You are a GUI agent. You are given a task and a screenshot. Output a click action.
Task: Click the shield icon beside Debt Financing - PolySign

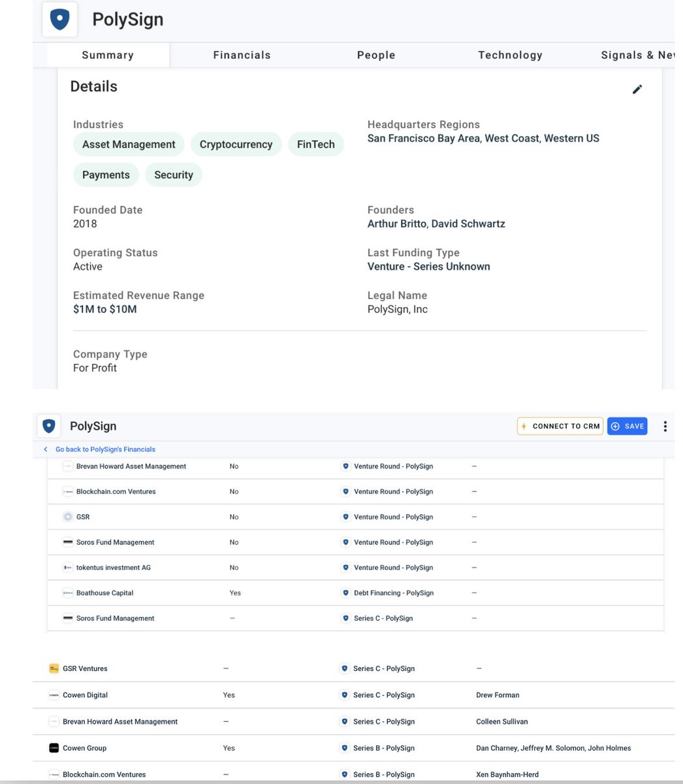click(x=345, y=593)
